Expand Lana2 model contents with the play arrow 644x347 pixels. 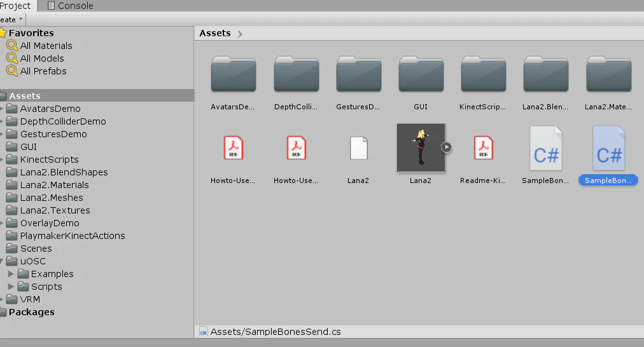point(447,147)
